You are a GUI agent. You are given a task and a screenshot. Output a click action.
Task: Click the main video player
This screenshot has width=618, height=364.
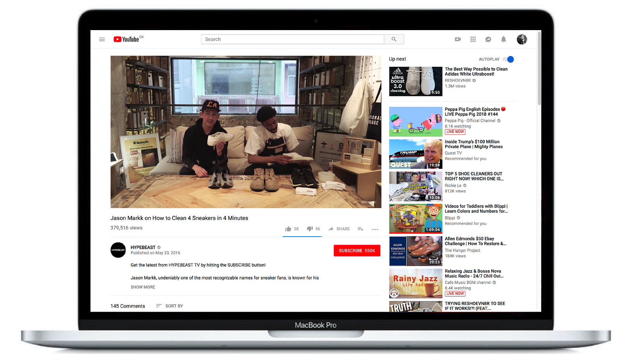[x=246, y=132]
